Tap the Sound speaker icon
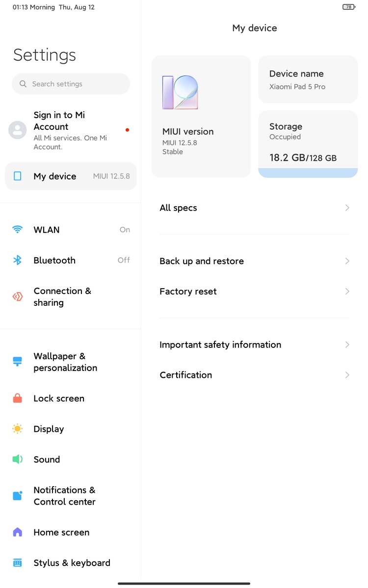 pyautogui.click(x=18, y=459)
